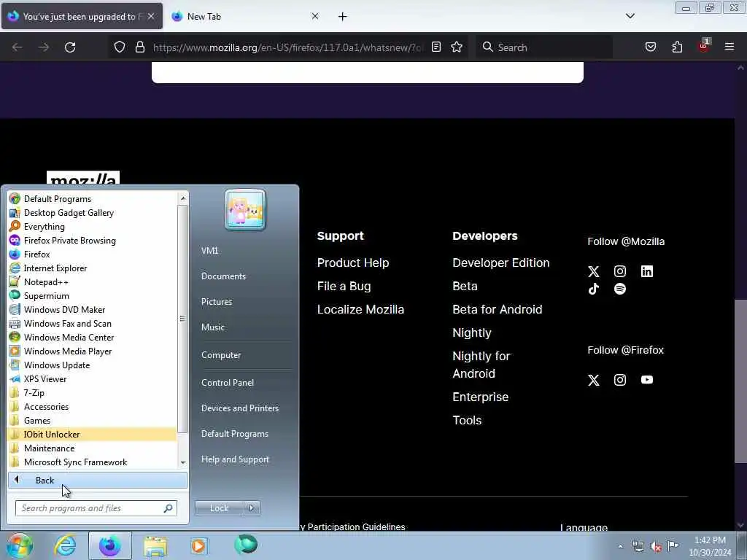The image size is (747, 560).
Task: Open Windows Explorer folder in taskbar
Action: (x=155, y=545)
